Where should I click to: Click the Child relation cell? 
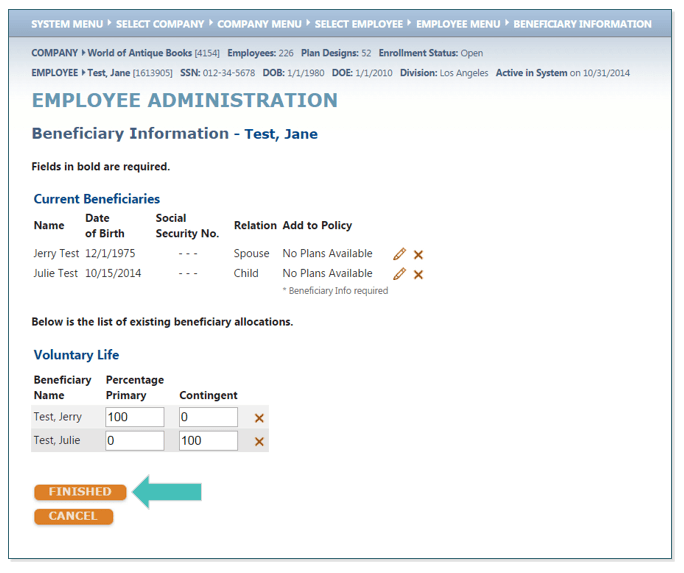[x=246, y=273]
